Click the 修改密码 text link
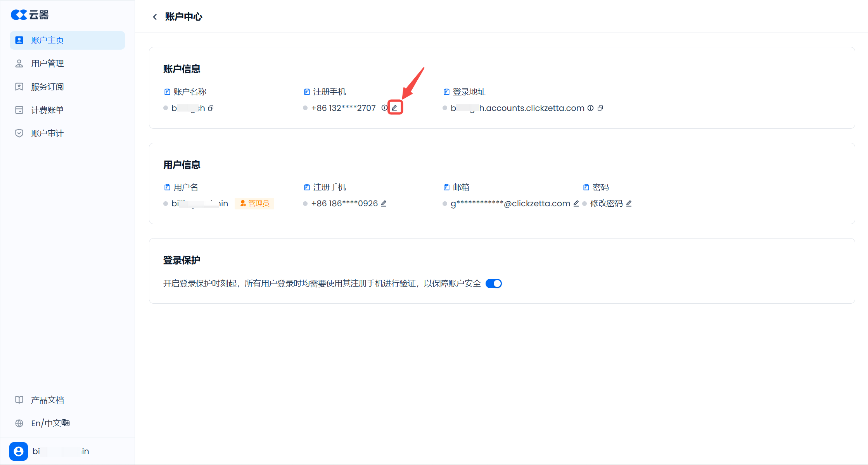This screenshot has height=465, width=868. click(606, 204)
